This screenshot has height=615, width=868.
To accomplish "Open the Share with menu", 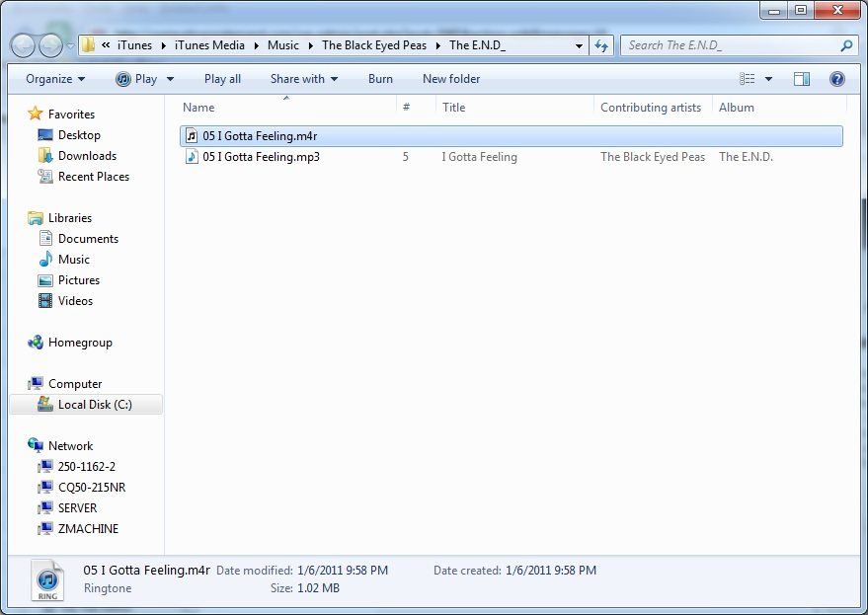I will click(x=304, y=79).
